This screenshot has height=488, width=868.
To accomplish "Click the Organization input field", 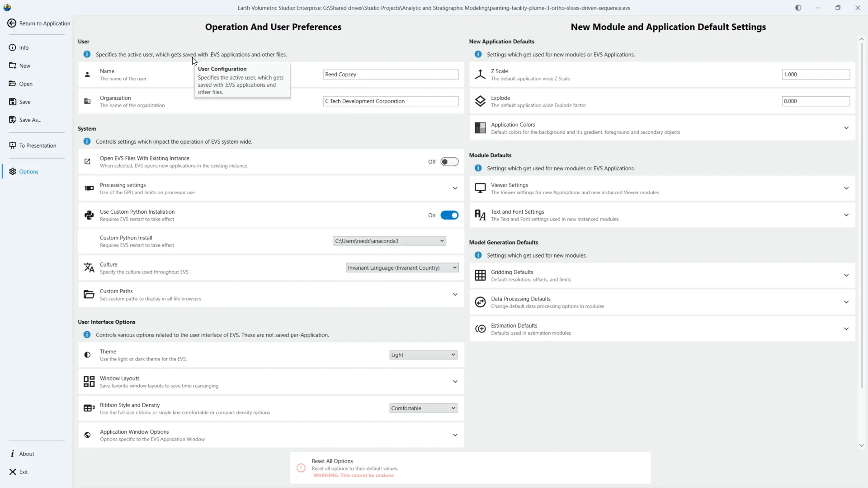I will [391, 101].
